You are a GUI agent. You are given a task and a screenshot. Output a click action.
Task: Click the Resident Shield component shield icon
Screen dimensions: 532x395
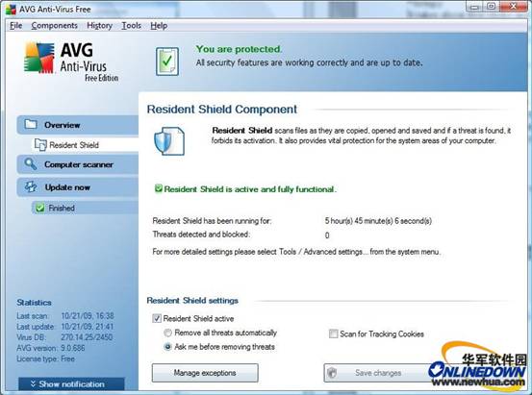(x=169, y=141)
